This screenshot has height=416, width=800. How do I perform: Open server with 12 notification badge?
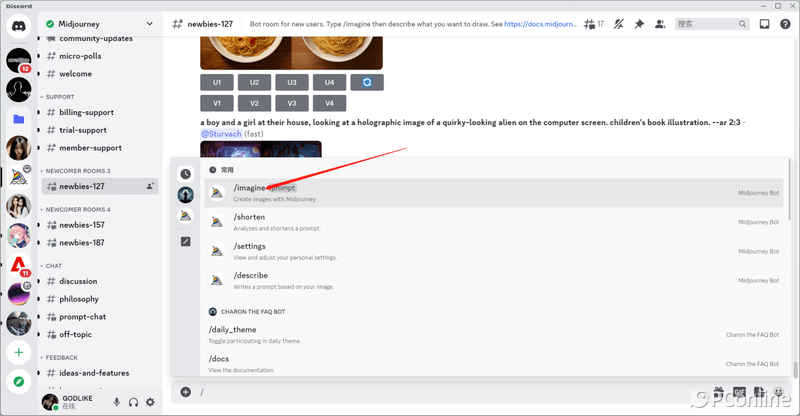coord(19,60)
